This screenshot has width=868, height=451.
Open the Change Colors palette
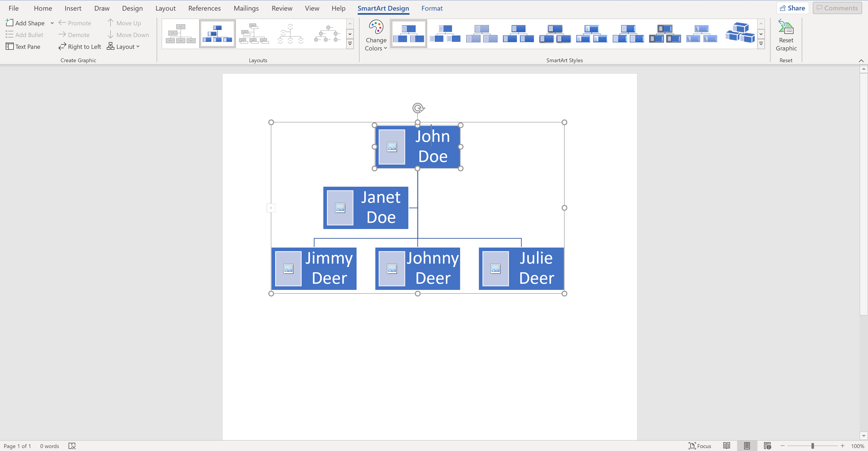click(x=376, y=36)
